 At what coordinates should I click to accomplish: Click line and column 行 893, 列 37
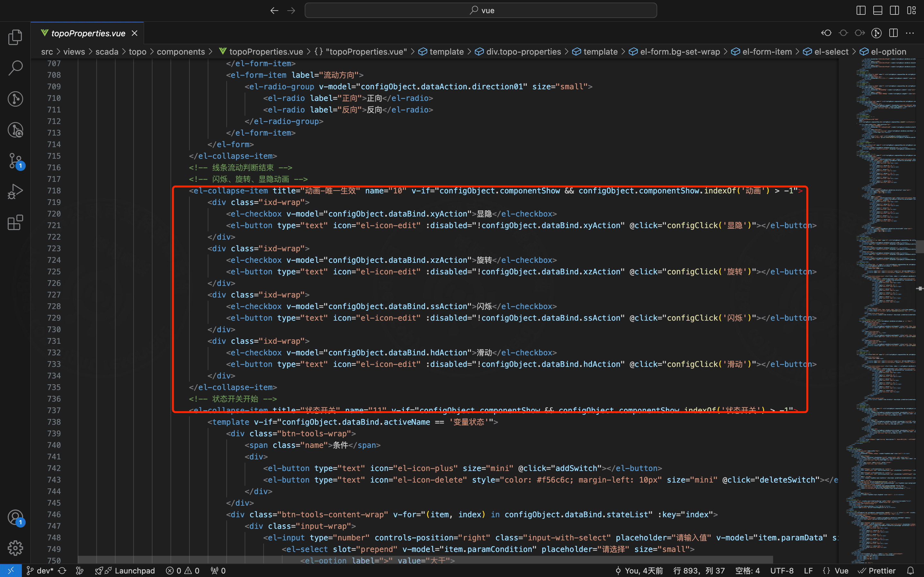point(699,571)
